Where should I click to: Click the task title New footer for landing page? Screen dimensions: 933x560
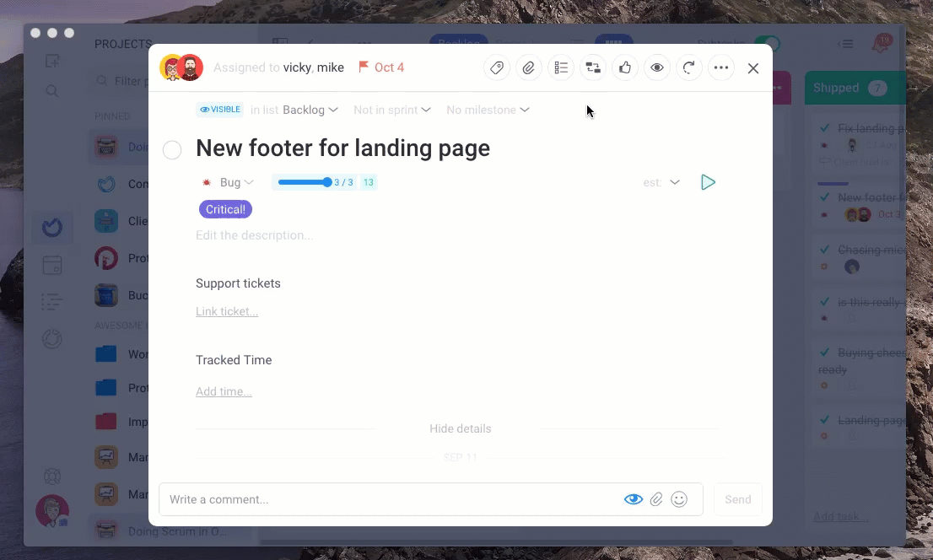click(x=342, y=148)
